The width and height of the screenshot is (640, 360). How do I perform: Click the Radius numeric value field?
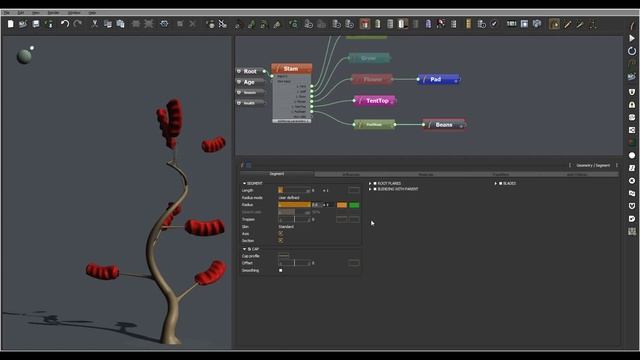(317, 205)
